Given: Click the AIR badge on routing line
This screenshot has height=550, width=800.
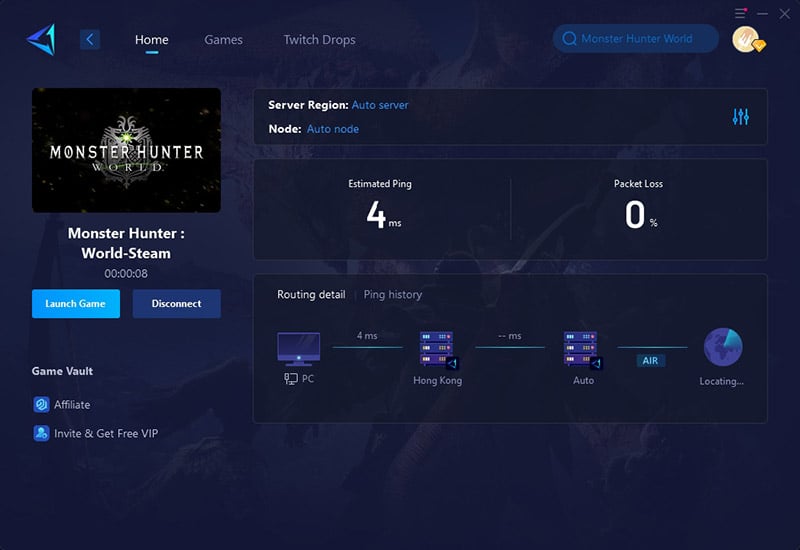Looking at the screenshot, I should (650, 361).
